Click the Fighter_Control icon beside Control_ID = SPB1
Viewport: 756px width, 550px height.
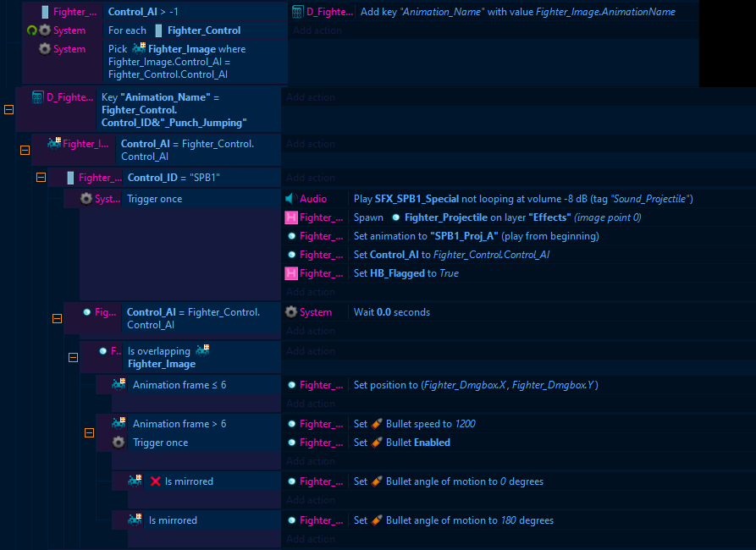[x=70, y=178]
